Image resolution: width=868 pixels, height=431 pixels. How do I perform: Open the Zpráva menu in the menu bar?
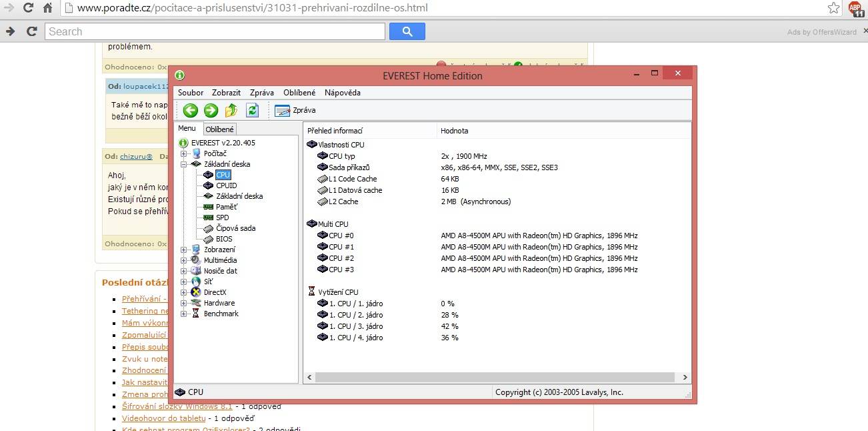tap(262, 93)
